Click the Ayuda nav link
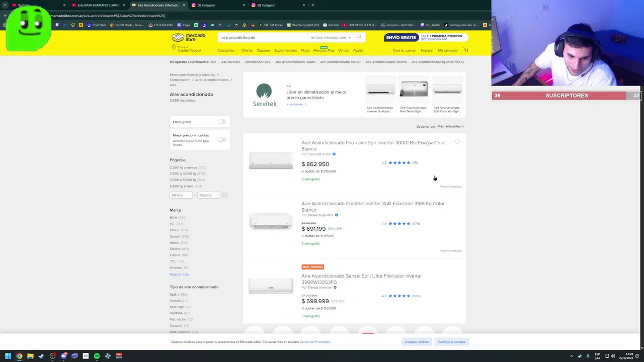 coord(358,50)
